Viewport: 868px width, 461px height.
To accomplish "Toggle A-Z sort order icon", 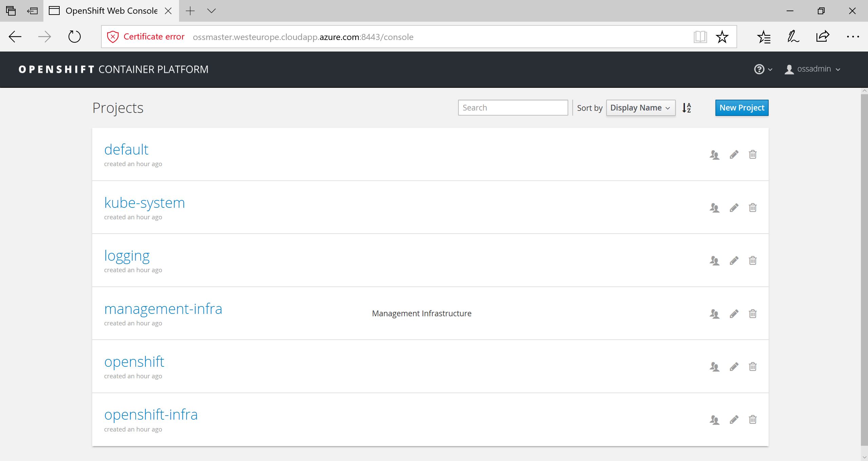I will click(687, 108).
